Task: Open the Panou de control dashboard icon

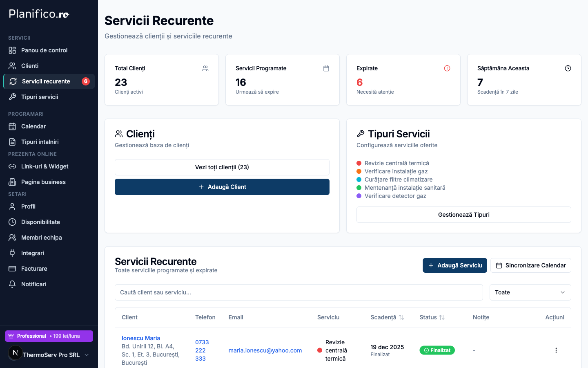Action: pos(13,50)
